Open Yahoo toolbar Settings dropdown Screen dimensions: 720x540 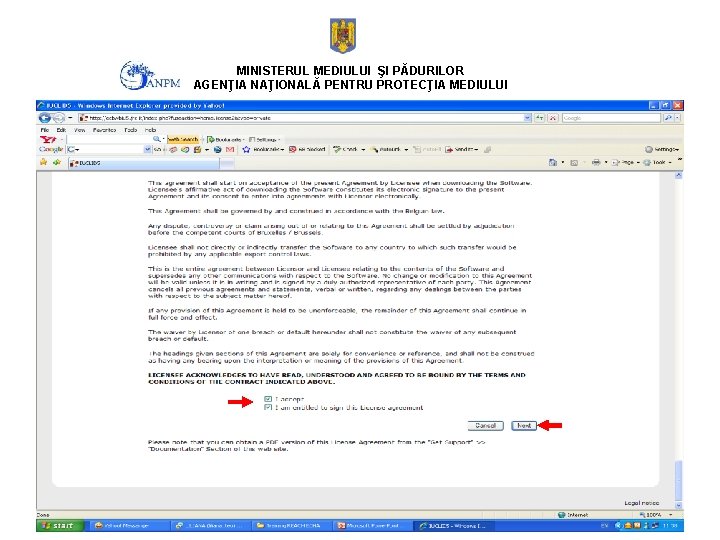[264, 139]
